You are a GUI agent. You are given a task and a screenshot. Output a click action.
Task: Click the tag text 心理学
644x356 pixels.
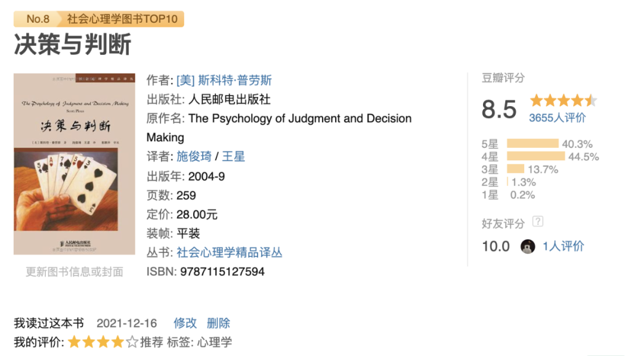[x=215, y=342]
